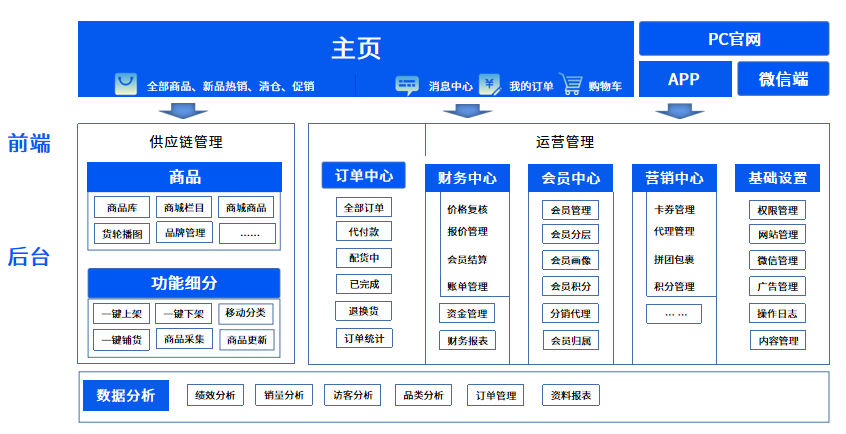Select the 绩效分析 box

pos(215,395)
